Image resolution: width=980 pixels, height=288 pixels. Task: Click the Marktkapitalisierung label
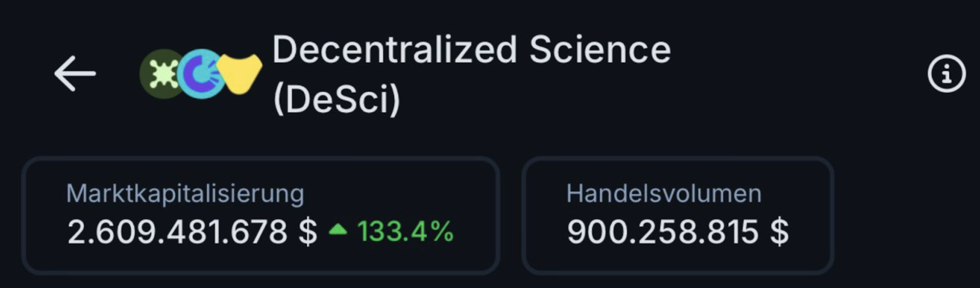tap(185, 194)
